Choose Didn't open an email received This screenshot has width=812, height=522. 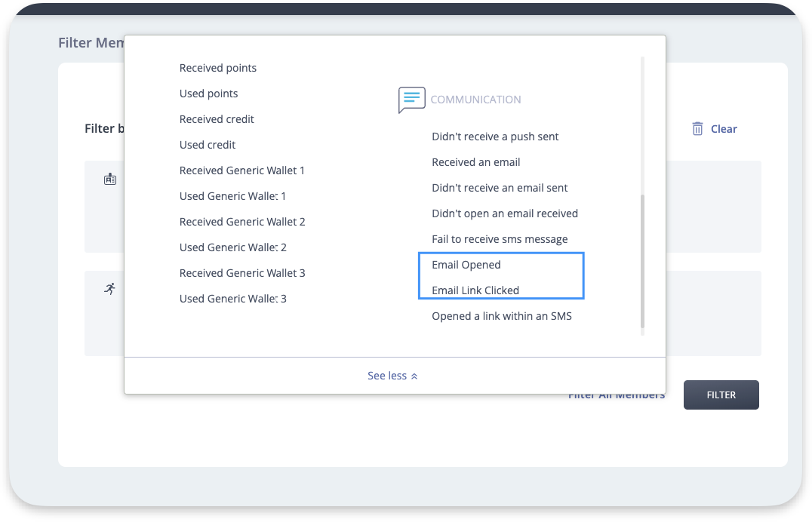(x=504, y=213)
